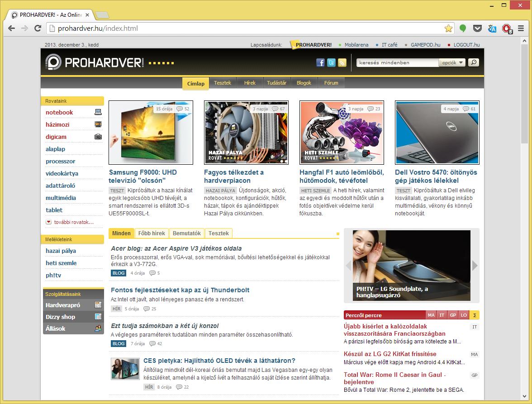The image size is (532, 404).
Task: Open the PH!TV LG Soundplate video image
Action: 412,266
